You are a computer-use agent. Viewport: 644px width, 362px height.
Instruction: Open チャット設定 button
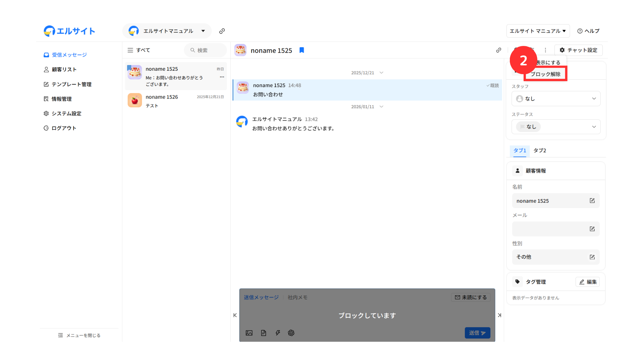point(578,50)
